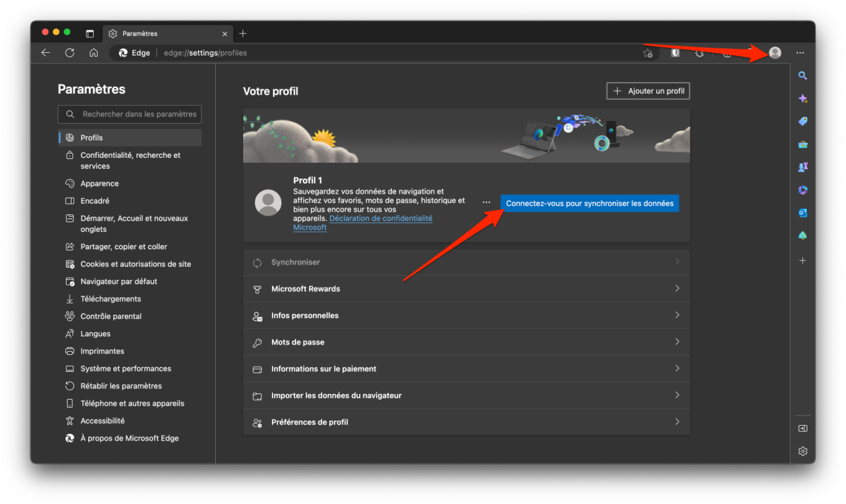Open the sidebar Tools briefcase icon
This screenshot has width=846, height=504.
click(802, 144)
